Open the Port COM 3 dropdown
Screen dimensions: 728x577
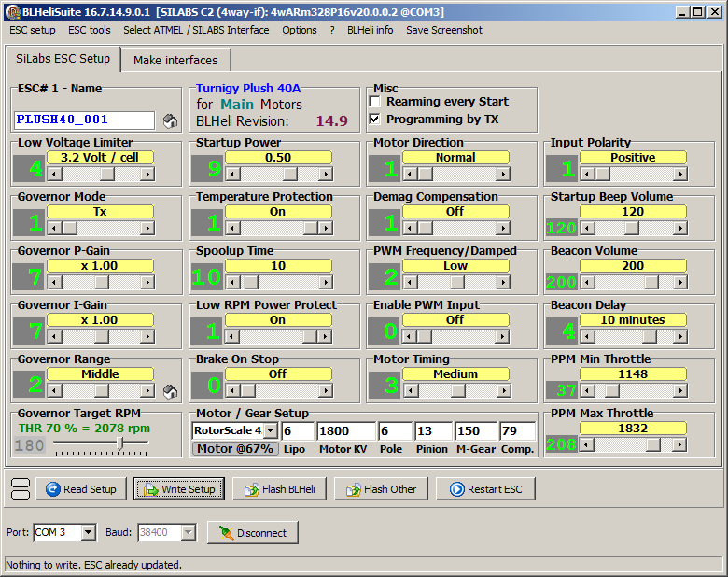88,532
